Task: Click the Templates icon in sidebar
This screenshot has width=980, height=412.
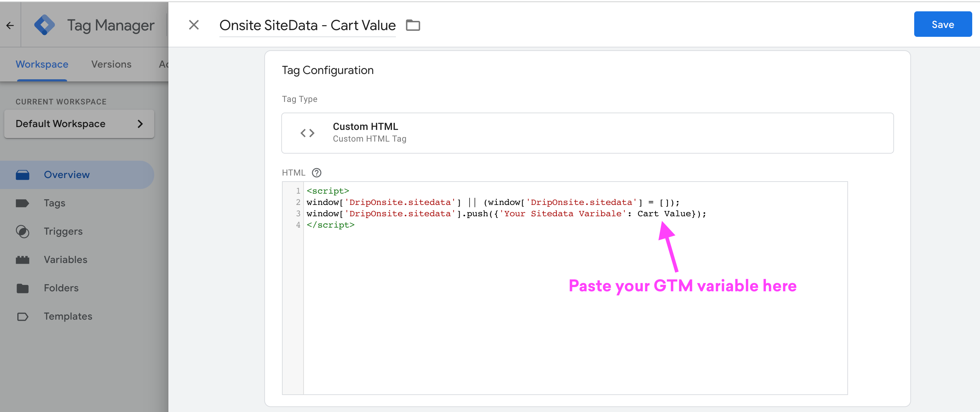Action: point(22,316)
